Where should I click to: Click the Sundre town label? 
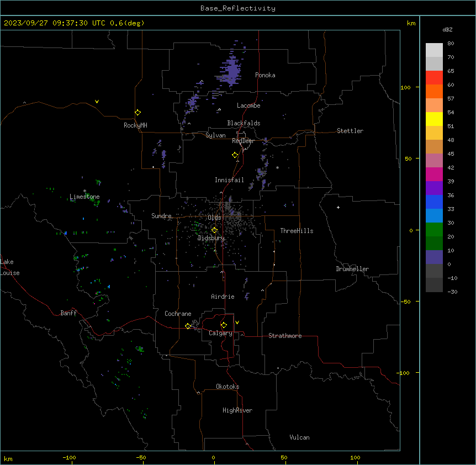161,216
